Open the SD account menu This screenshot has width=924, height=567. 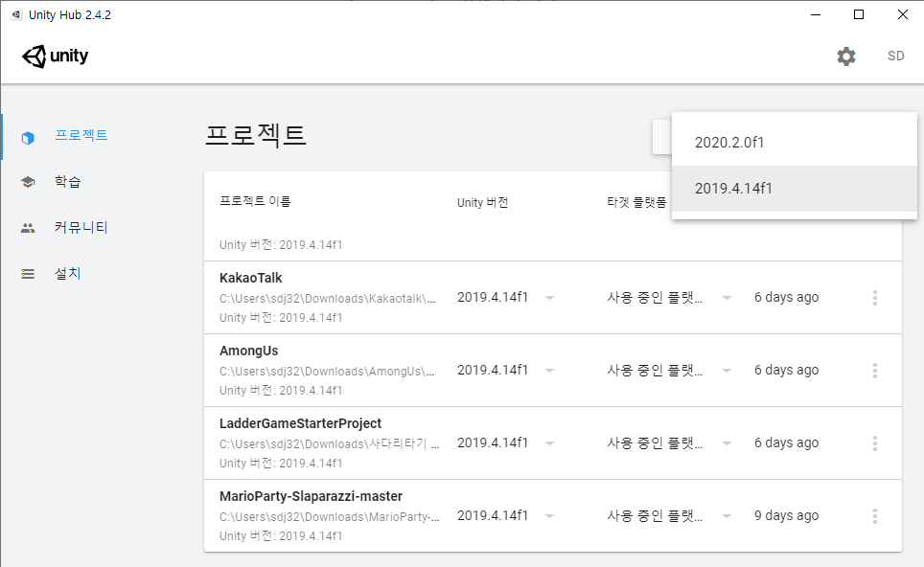pyautogui.click(x=895, y=56)
